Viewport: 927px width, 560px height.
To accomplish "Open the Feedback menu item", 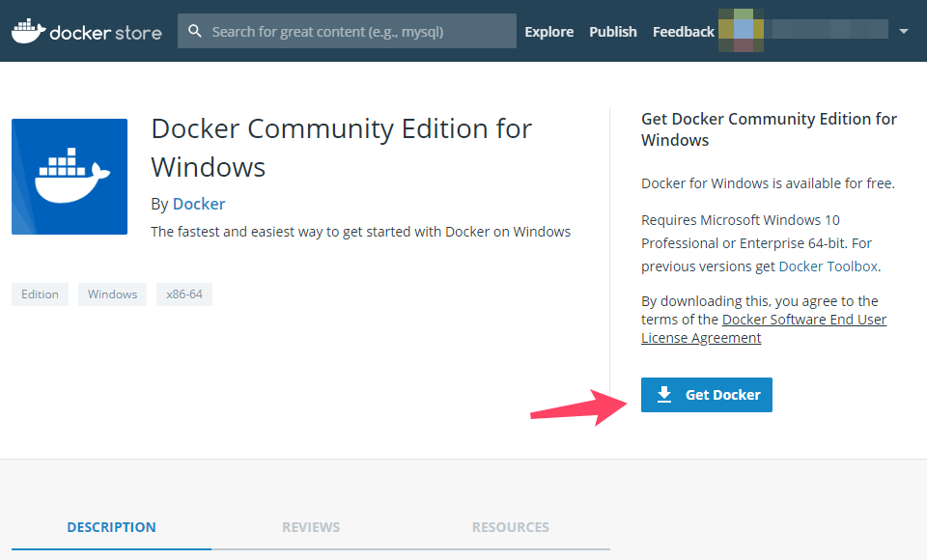I will [684, 31].
